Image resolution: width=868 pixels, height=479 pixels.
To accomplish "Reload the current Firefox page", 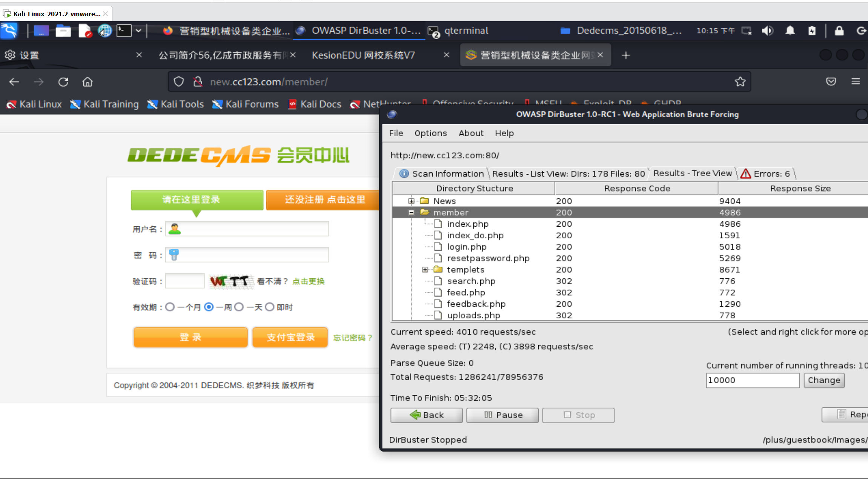I will pos(63,81).
